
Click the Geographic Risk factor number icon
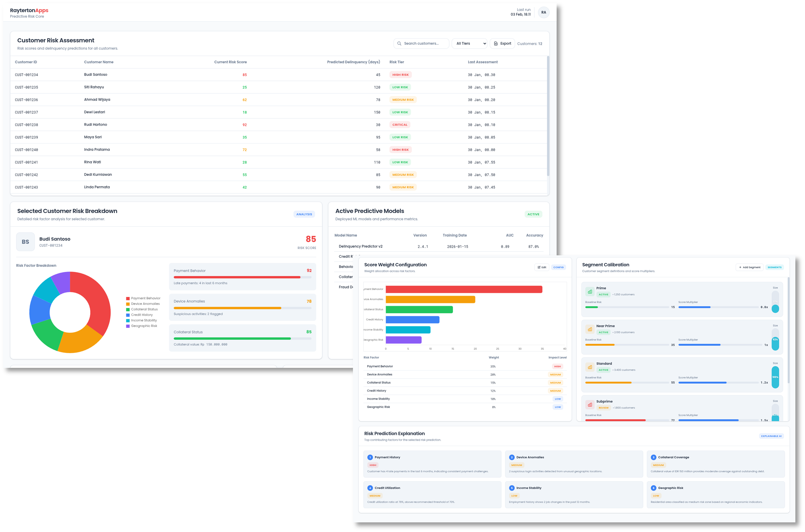pyautogui.click(x=654, y=488)
